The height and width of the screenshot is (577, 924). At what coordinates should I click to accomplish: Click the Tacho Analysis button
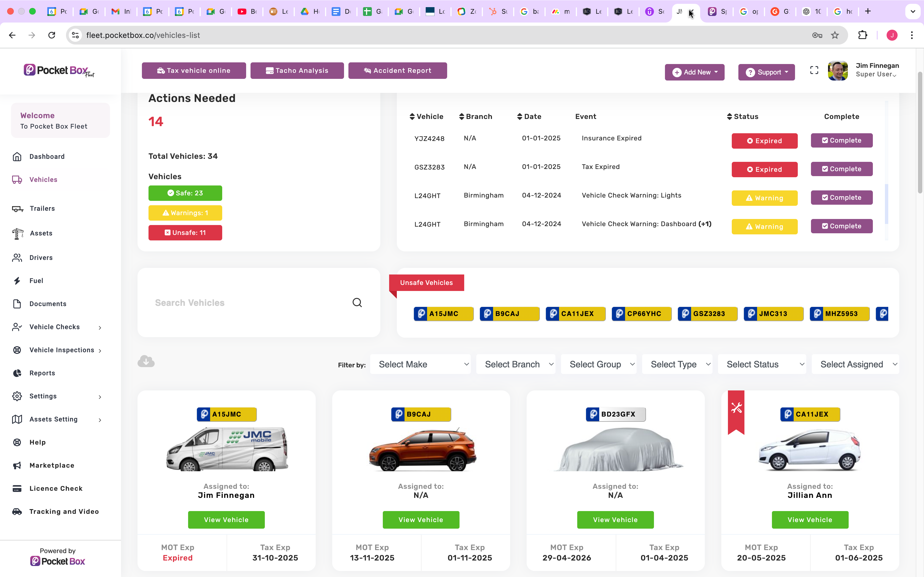point(297,71)
